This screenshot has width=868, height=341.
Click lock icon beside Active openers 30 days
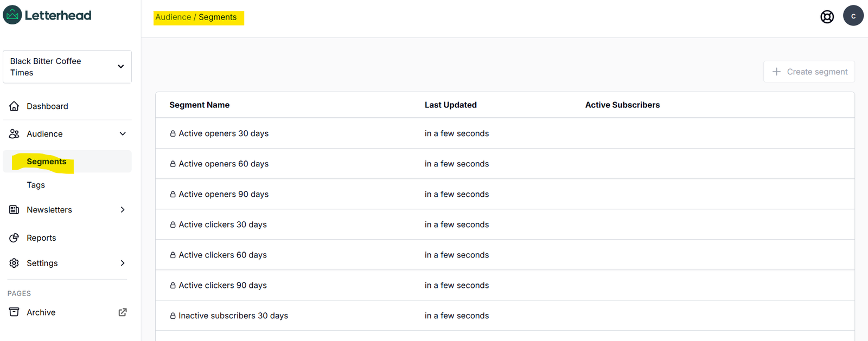173,133
